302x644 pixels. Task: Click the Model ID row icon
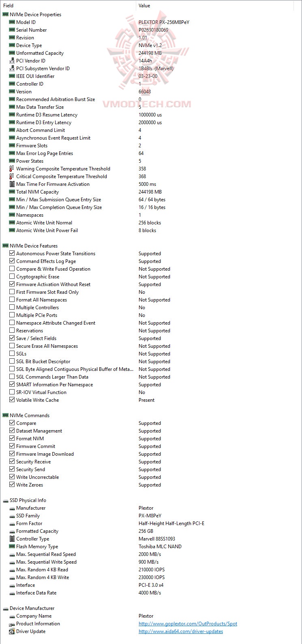pyautogui.click(x=12, y=22)
